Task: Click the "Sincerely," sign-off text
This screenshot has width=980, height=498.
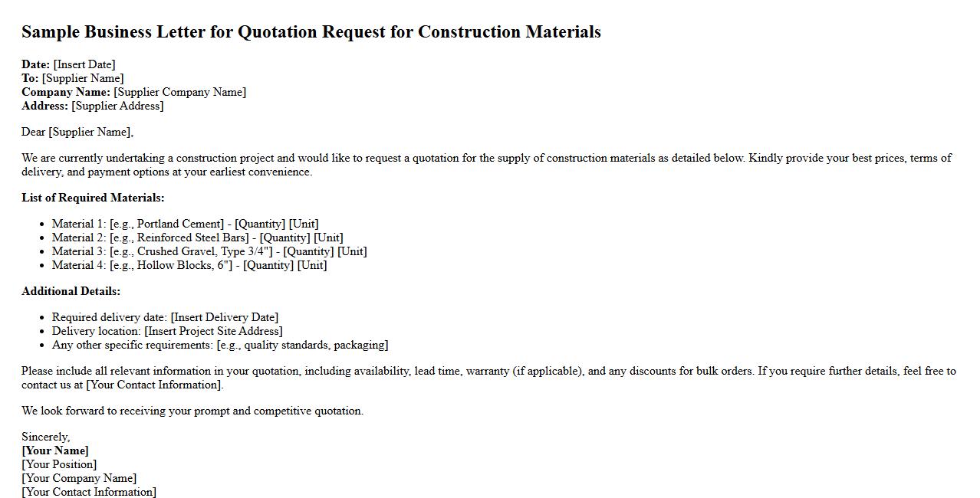Action: coord(45,437)
